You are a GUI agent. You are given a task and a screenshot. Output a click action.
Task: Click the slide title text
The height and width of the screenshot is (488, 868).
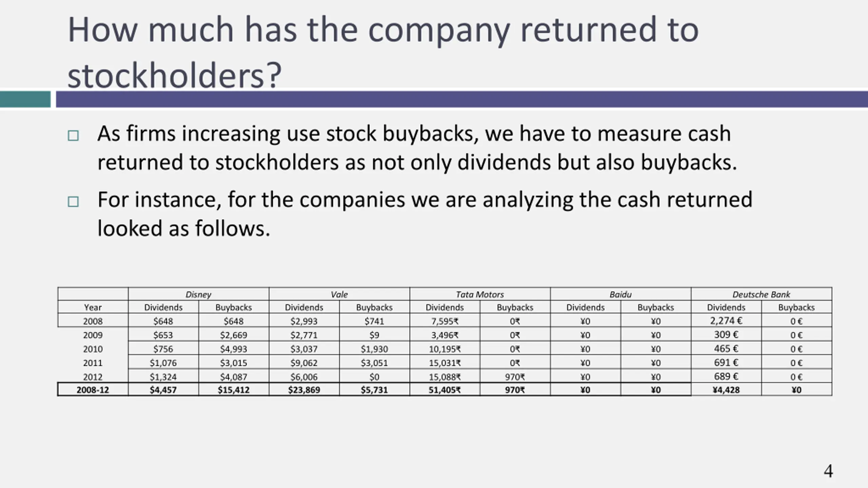click(383, 52)
